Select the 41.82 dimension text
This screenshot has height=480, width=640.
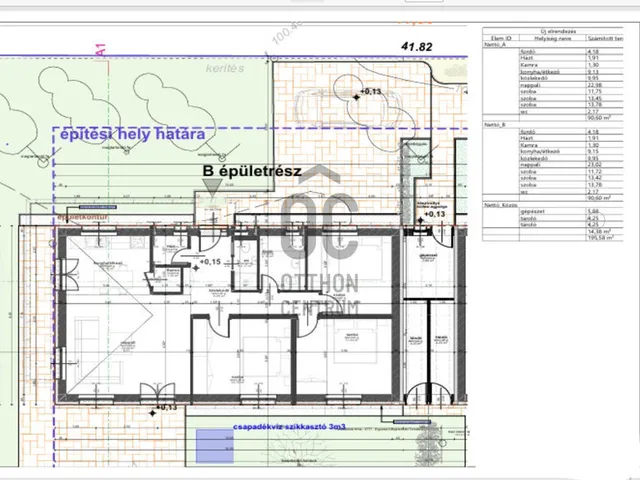coord(418,46)
